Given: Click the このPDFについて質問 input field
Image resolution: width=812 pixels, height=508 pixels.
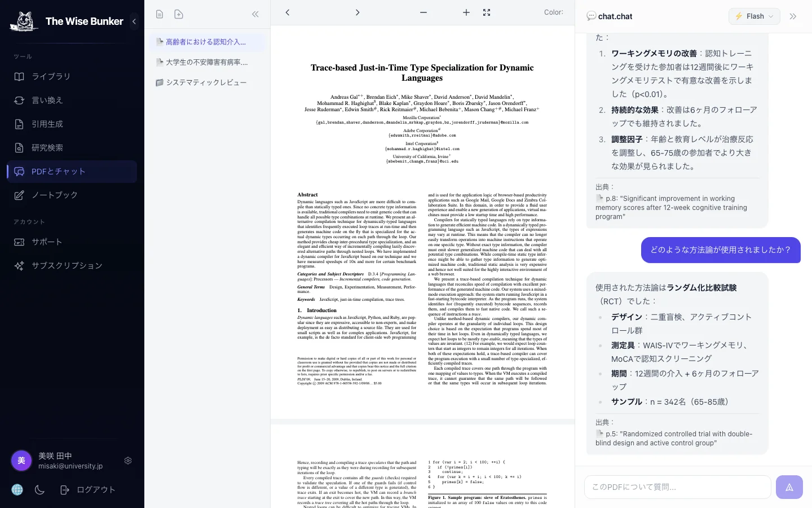Looking at the screenshot, I should coord(677,487).
